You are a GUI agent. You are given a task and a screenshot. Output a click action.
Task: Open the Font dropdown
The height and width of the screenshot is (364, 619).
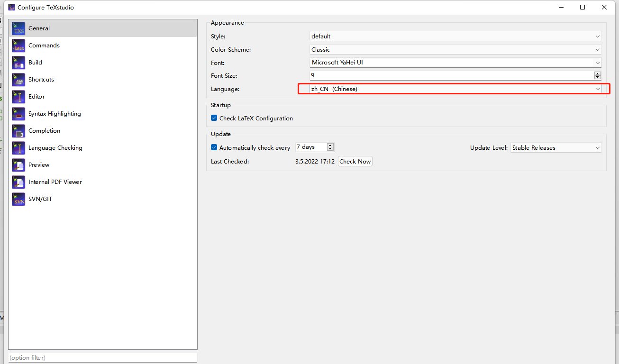click(455, 63)
